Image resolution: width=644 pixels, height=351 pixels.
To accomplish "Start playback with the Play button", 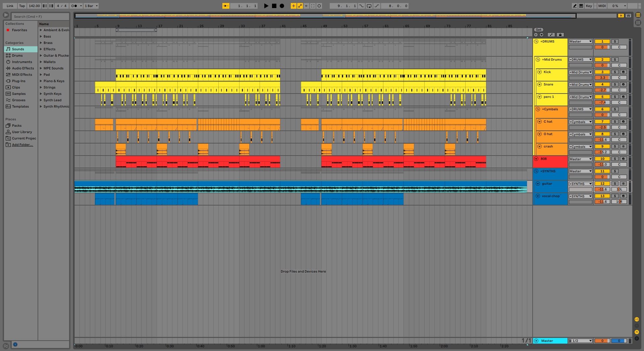I will 266,6.
